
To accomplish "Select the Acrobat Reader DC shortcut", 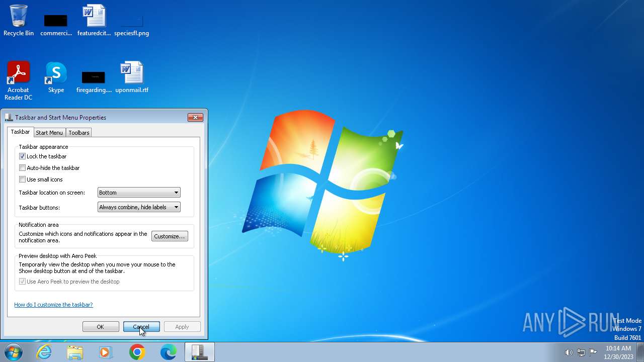I will pos(19,80).
